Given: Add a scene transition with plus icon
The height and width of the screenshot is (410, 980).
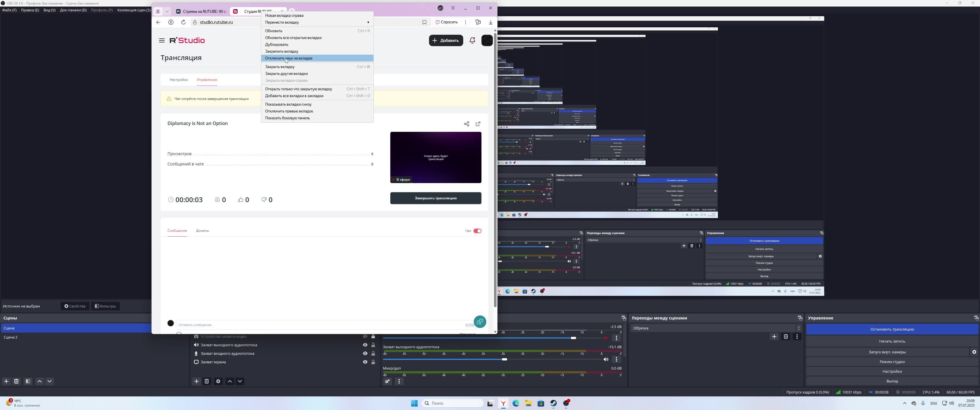Looking at the screenshot, I should pos(774,337).
